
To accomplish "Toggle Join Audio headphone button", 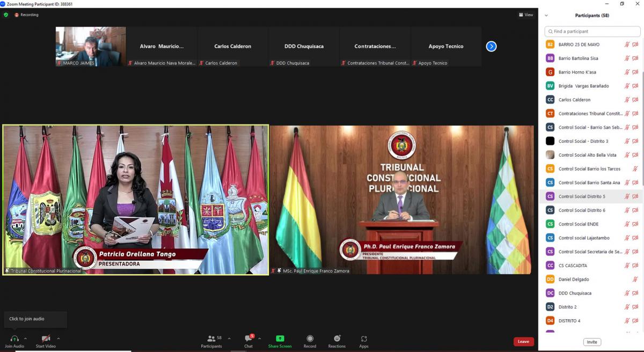I will (14, 339).
